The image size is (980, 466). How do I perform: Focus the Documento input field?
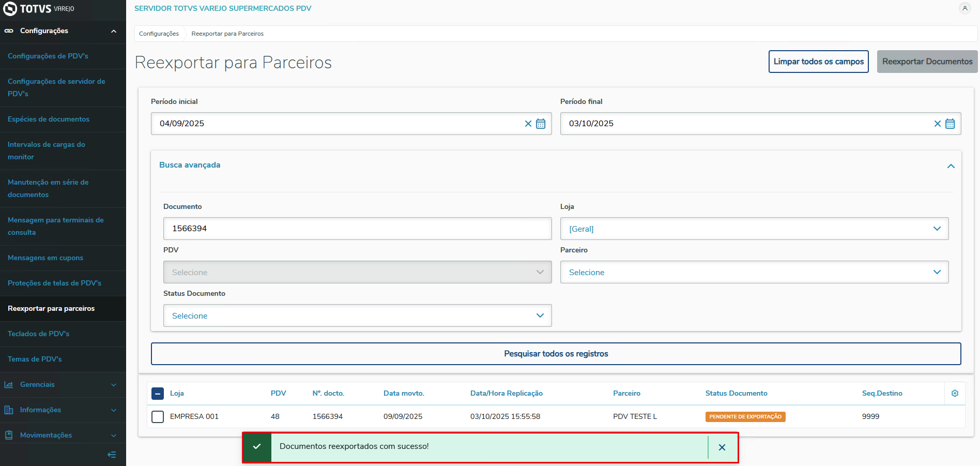[x=357, y=229]
